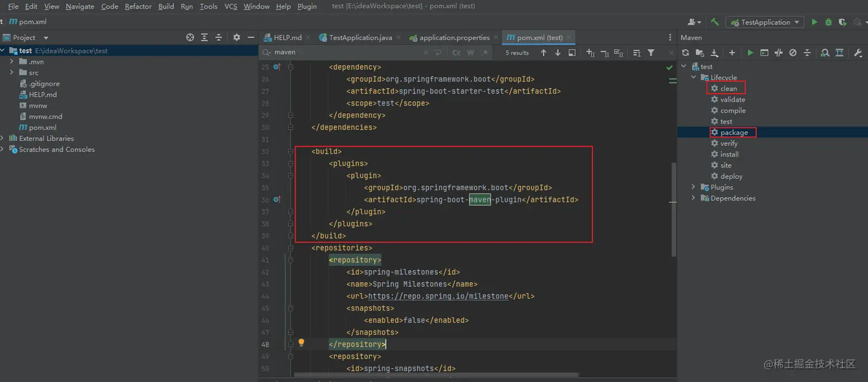Open Execute Maven Goal icon
Viewport: 868px width, 382px height.
pyautogui.click(x=764, y=52)
